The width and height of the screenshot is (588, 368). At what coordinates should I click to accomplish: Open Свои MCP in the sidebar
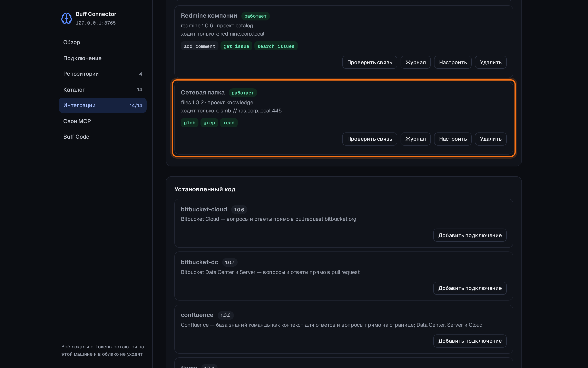point(102,121)
